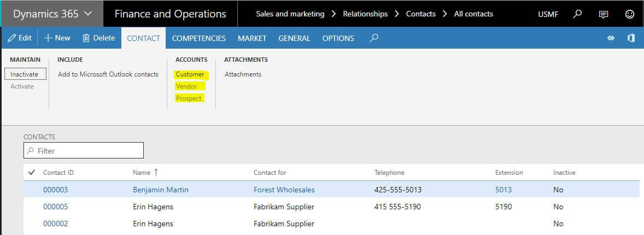The height and width of the screenshot is (235, 644).
Task: Open the Vendor account link
Action: click(186, 86)
